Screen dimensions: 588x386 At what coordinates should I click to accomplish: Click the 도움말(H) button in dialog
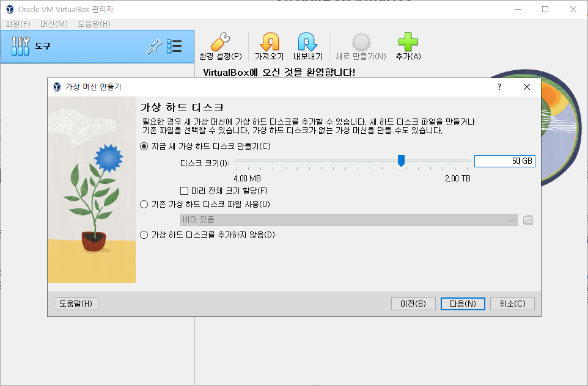(x=76, y=304)
